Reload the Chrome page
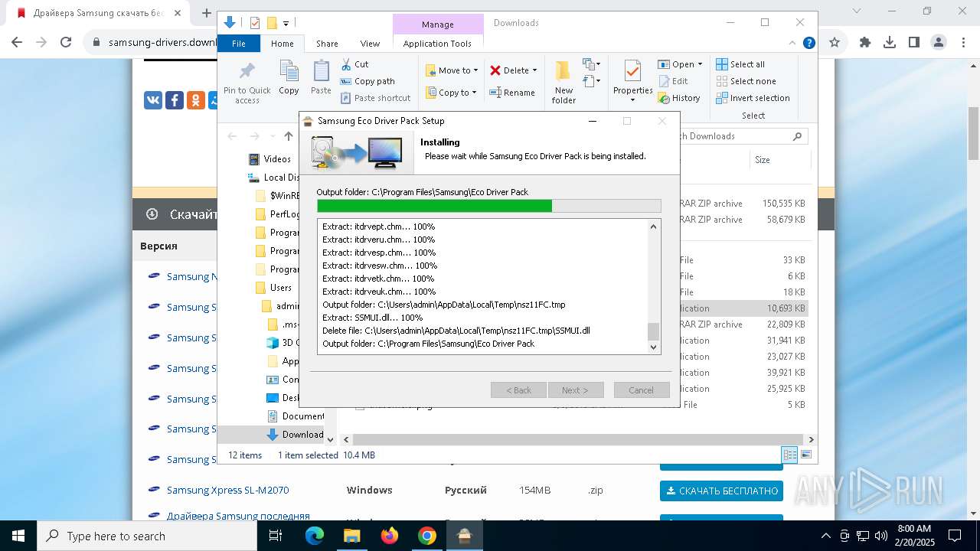Screen dimensions: 980x551 click(x=66, y=42)
